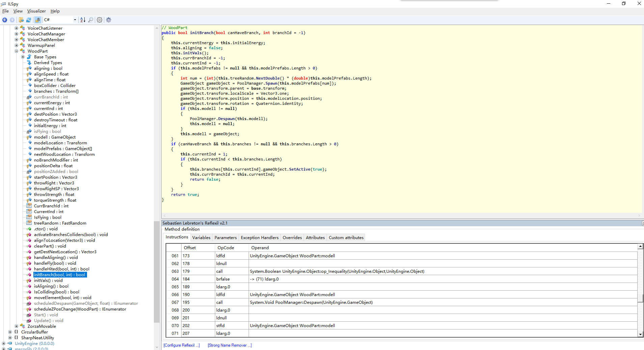Click the instructions grid scroll-down arrow
The image size is (644, 350).
[640, 334]
